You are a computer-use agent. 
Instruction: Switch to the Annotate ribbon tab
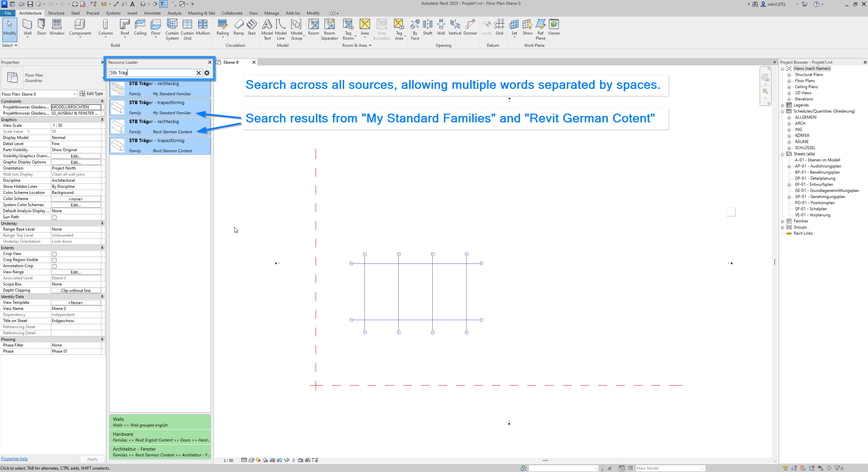pos(152,13)
